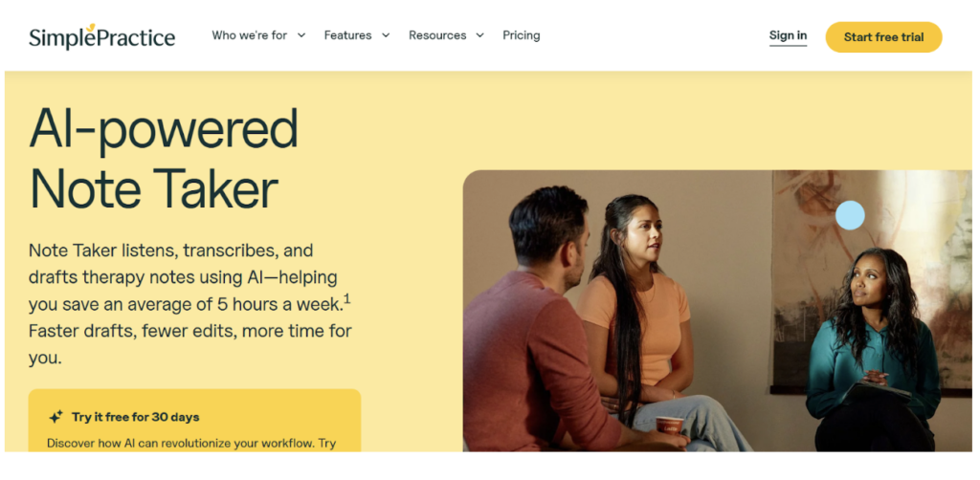The width and height of the screenshot is (980, 480).
Task: Expand the chevron beside Who we're for
Action: (x=301, y=35)
